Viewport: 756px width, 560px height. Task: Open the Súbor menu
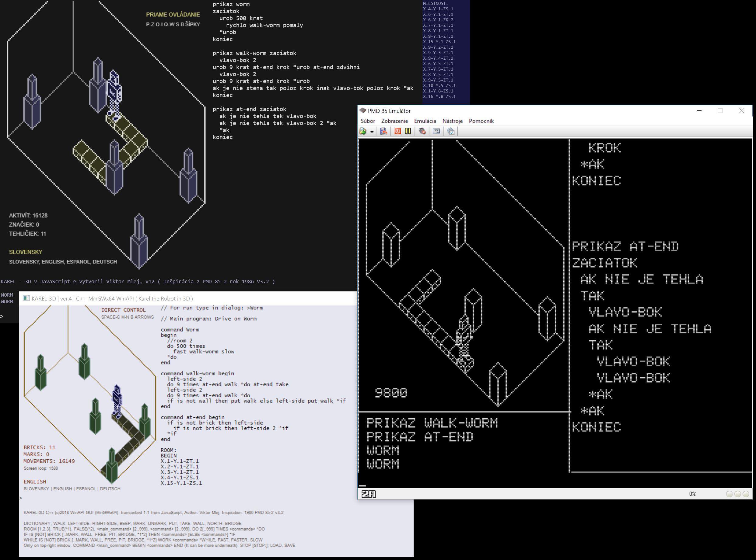pyautogui.click(x=369, y=121)
